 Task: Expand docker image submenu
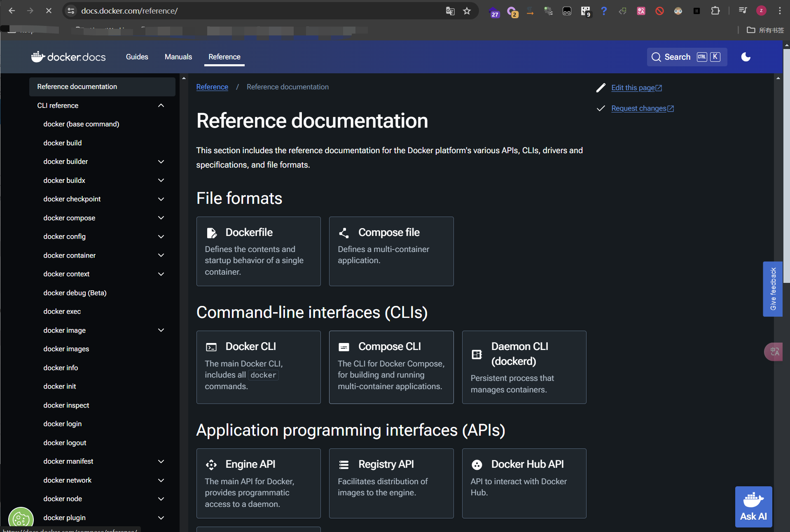click(161, 330)
